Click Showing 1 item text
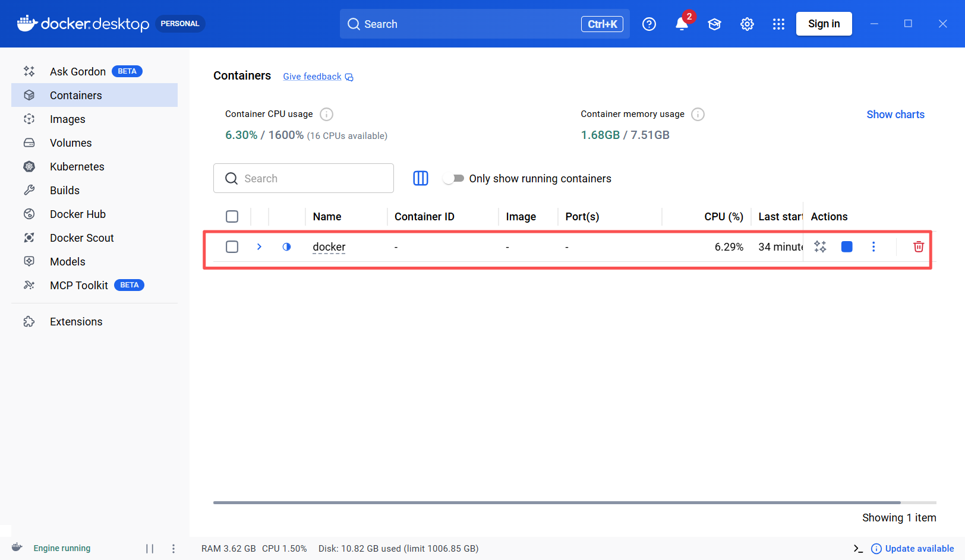Viewport: 965px width, 560px height. point(899,518)
